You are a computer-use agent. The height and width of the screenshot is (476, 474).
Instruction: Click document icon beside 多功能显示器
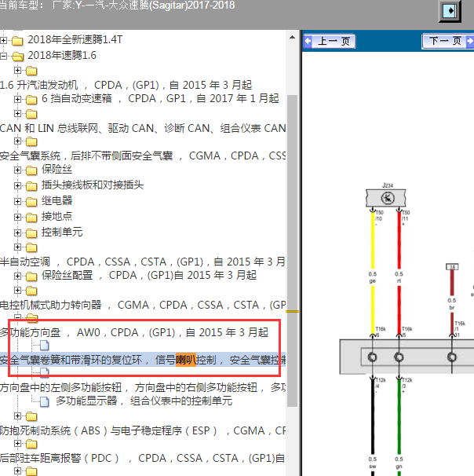click(x=45, y=402)
